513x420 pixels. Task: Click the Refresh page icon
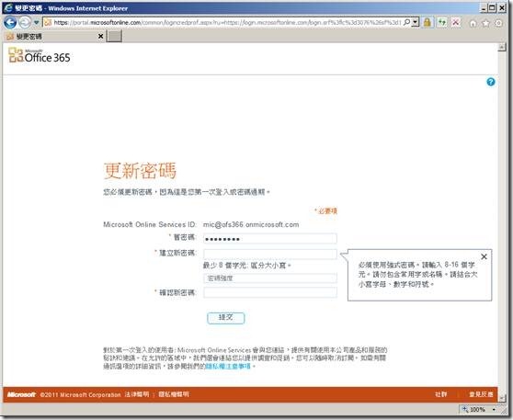442,22
